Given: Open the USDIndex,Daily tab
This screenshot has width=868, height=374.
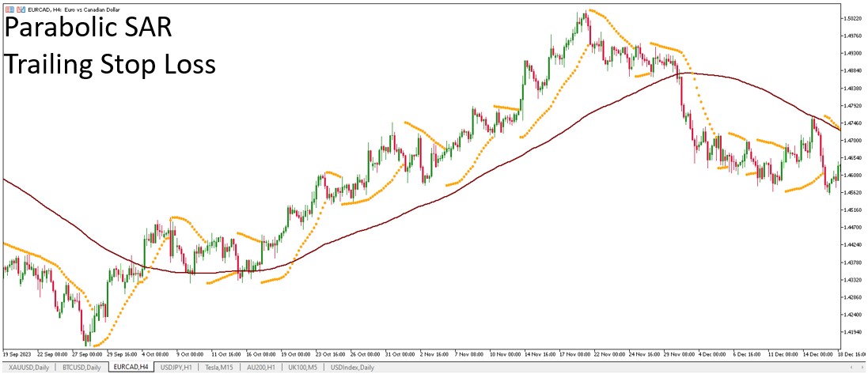Looking at the screenshot, I should pyautogui.click(x=352, y=367).
